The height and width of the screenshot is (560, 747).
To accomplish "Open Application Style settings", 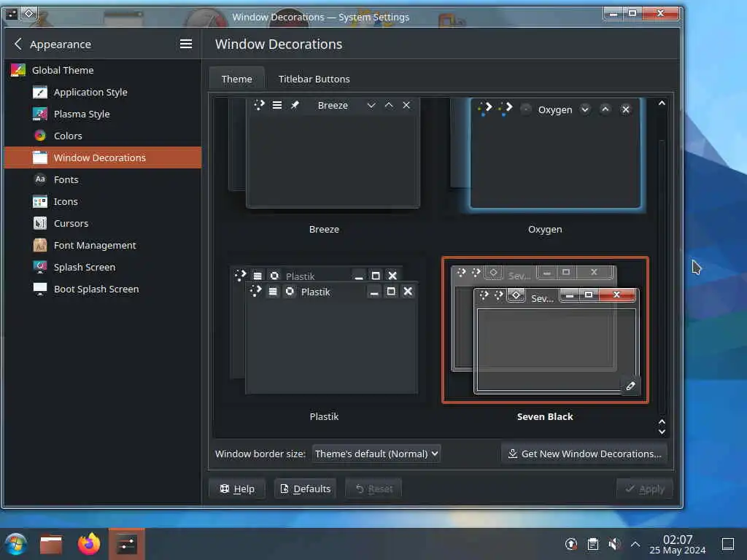I will (102, 92).
